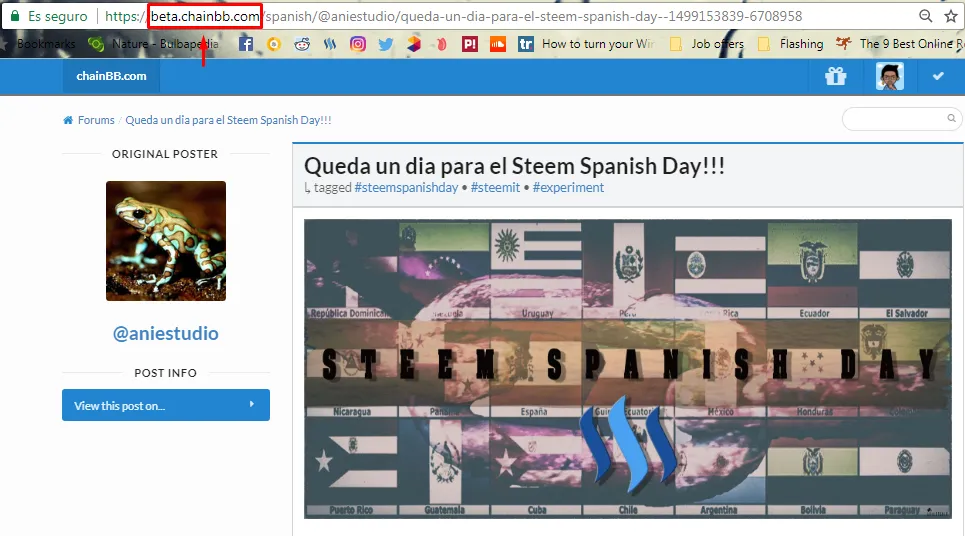The height and width of the screenshot is (536, 965).
Task: Open the Instagram bookmark icon
Action: point(358,44)
